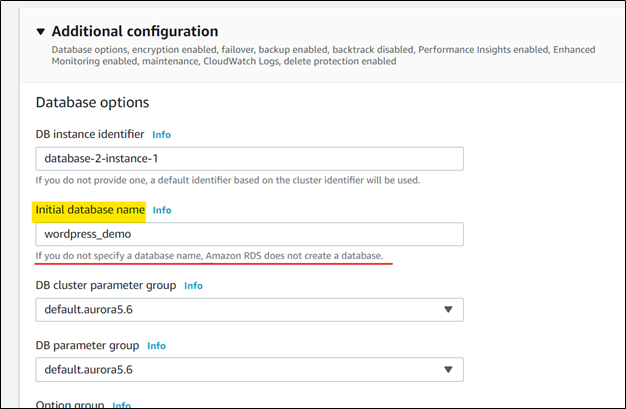This screenshot has width=626, height=409.
Task: Click the Initial database name input field
Action: tap(250, 234)
